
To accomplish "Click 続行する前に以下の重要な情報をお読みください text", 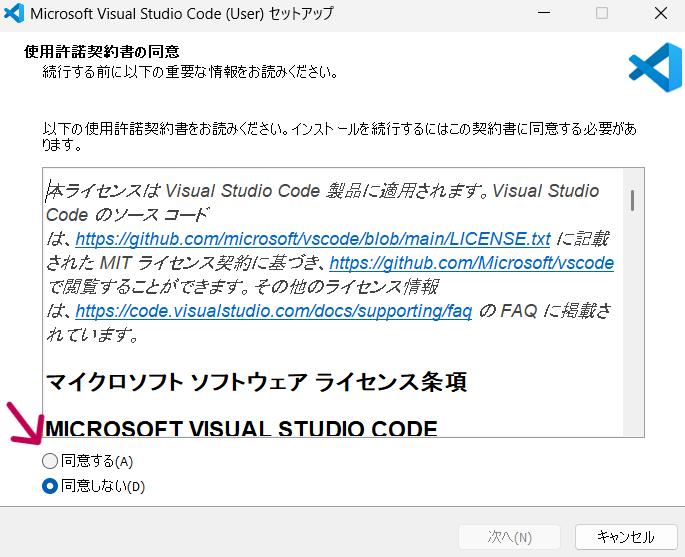I will pos(190,72).
